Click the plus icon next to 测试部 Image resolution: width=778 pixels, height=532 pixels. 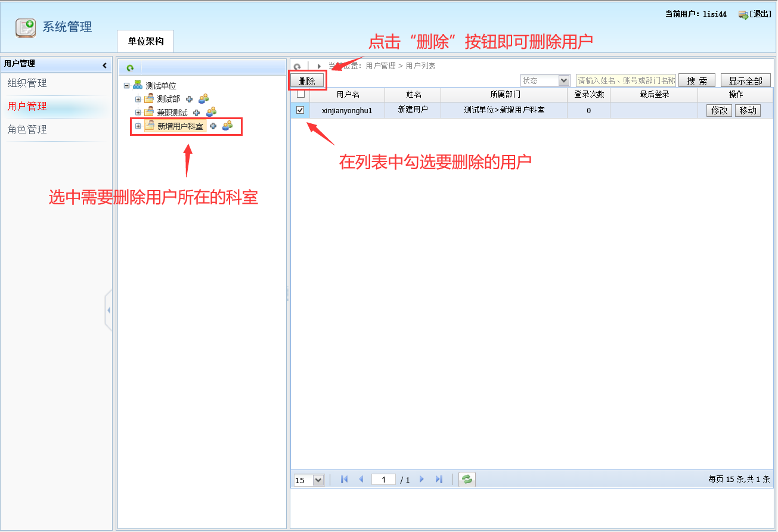coord(190,99)
